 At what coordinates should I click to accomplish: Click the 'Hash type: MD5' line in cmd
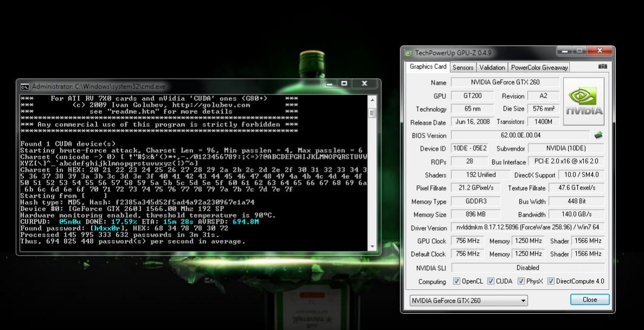tap(137, 202)
